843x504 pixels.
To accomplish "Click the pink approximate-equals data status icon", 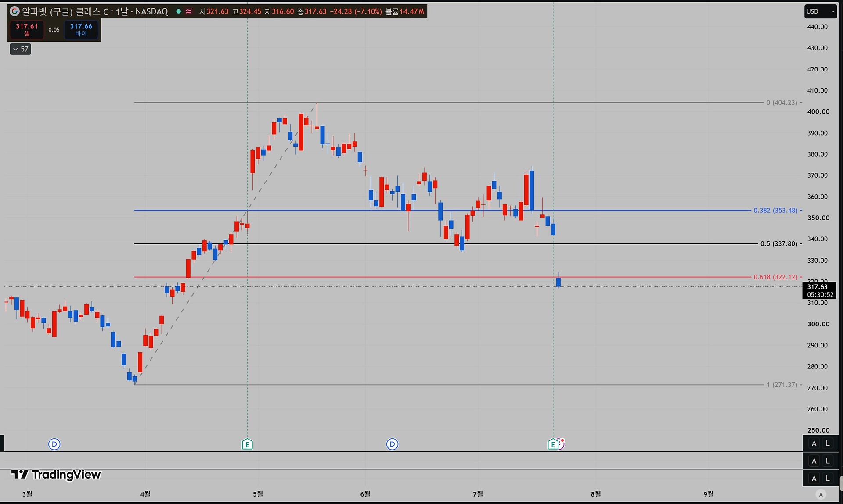I will (x=189, y=11).
